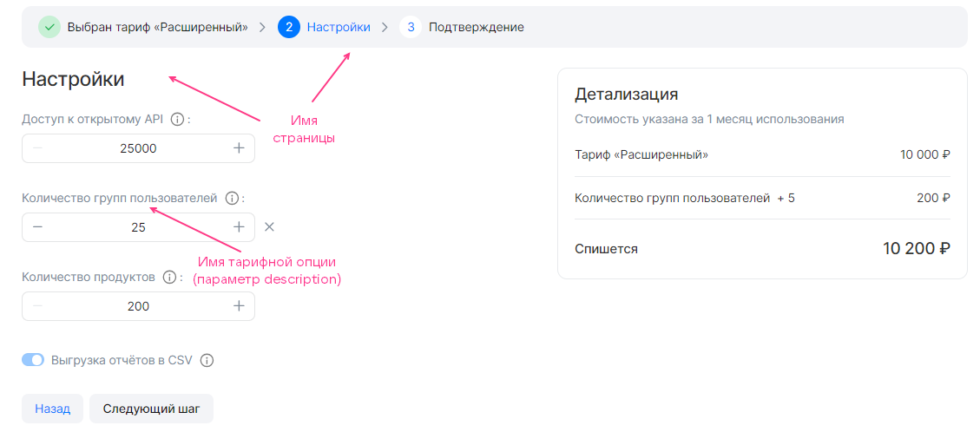Click info icon next to Количество продуктов
980x432 pixels.
pyautogui.click(x=168, y=278)
